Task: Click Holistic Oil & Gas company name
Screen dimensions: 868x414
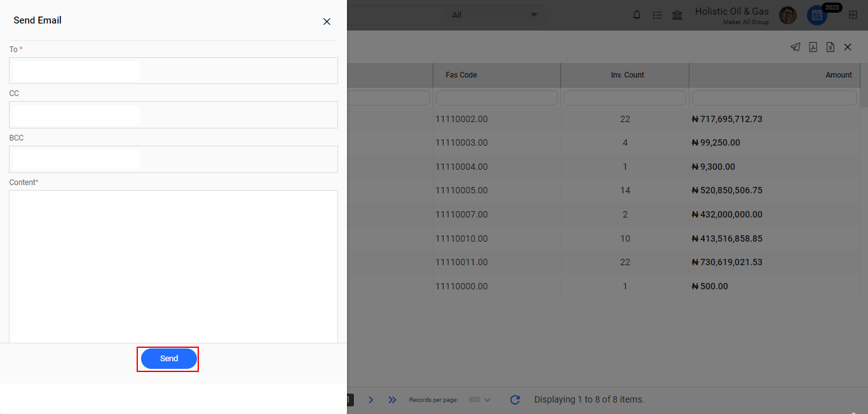Action: [x=732, y=11]
